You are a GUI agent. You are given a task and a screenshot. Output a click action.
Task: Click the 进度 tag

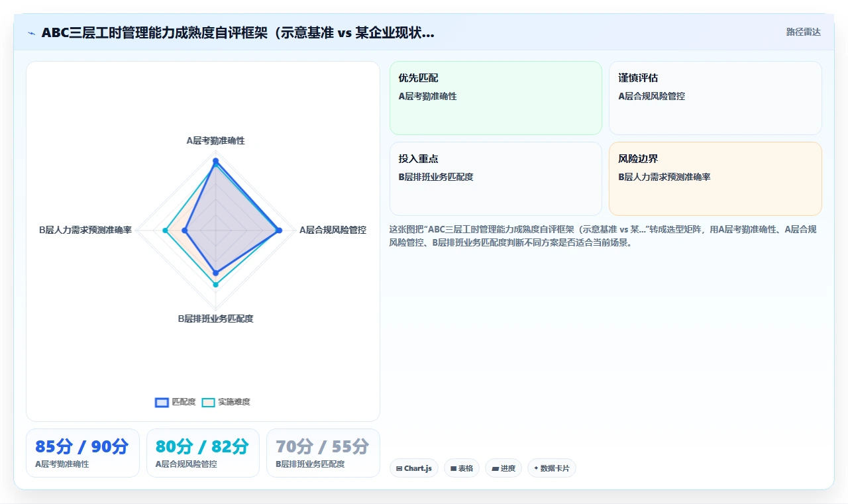tap(503, 468)
